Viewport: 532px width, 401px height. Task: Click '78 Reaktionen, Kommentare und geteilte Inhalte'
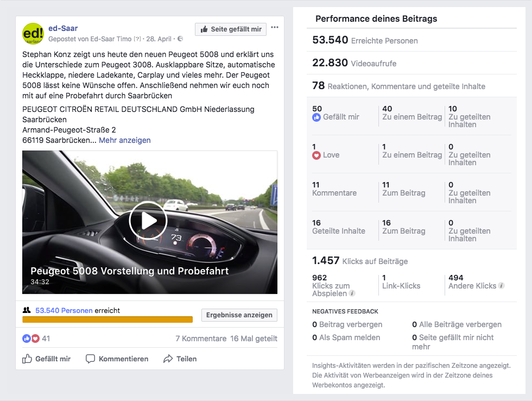[398, 85]
